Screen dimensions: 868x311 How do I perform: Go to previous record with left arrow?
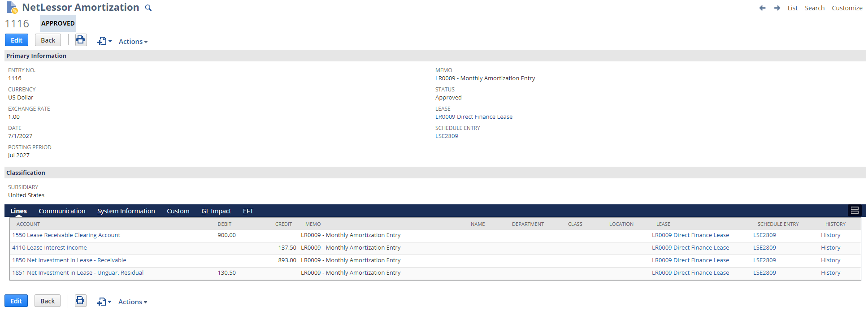tap(762, 8)
